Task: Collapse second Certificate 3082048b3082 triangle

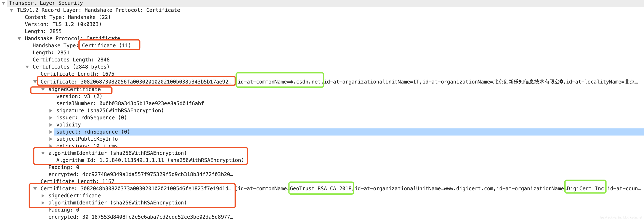Action: pyautogui.click(x=35, y=189)
